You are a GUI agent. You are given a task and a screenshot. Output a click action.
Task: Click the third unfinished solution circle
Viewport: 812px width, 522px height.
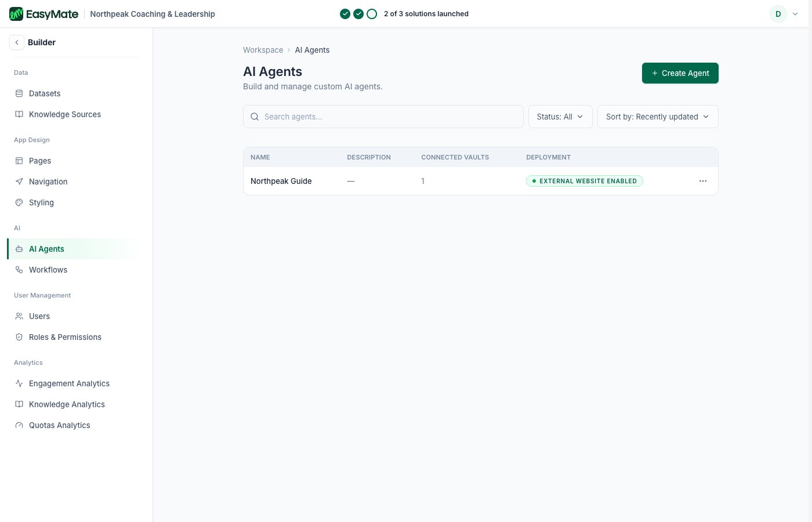(372, 14)
